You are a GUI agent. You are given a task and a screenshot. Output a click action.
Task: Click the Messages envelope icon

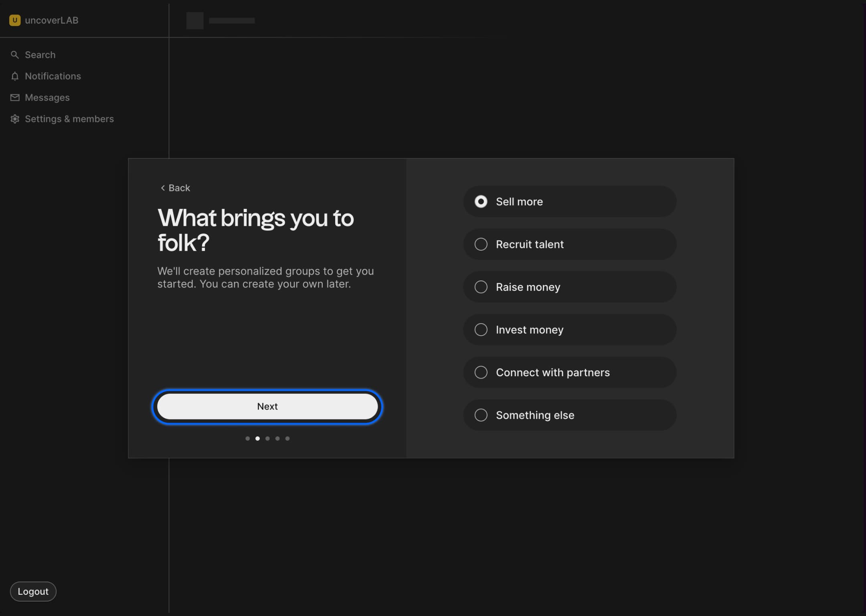(x=15, y=97)
